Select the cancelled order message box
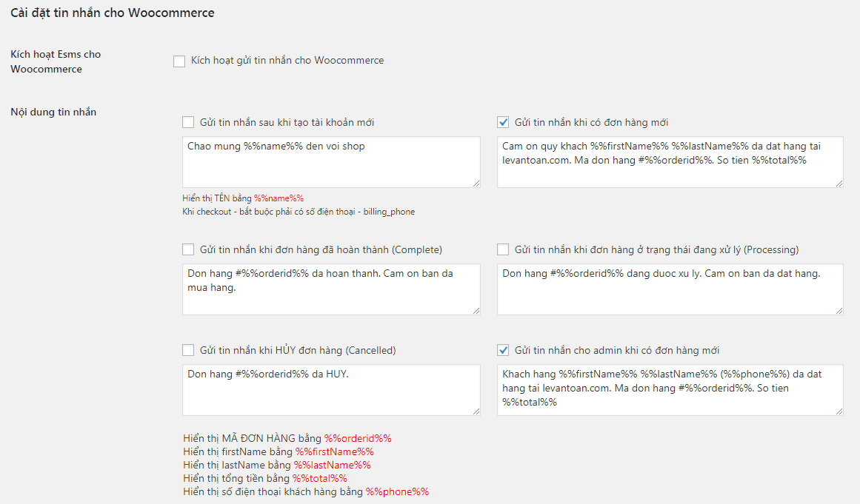 pos(331,389)
